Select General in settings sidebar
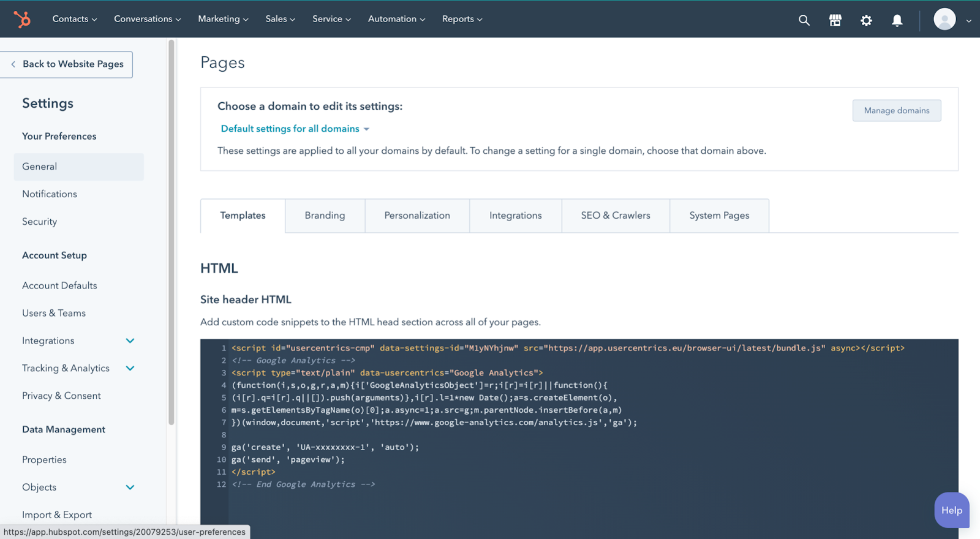The height and width of the screenshot is (539, 980). [78, 167]
